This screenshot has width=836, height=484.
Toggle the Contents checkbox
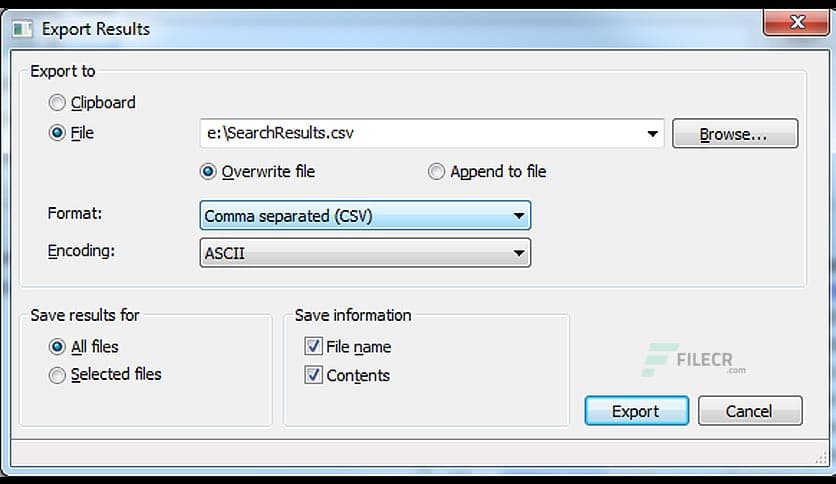(x=313, y=376)
